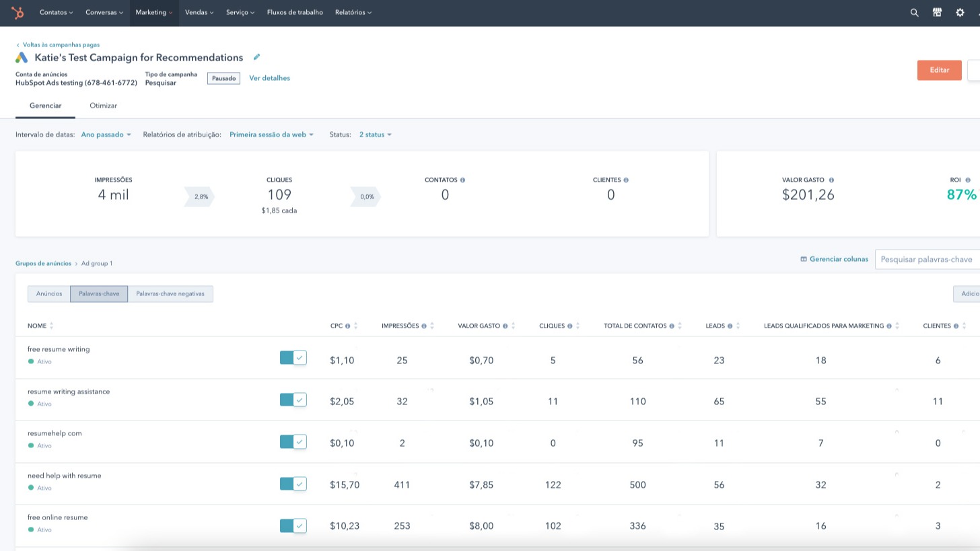Screen dimensions: 980x551
Task: Open the marketplace icon in top bar
Action: tap(937, 12)
